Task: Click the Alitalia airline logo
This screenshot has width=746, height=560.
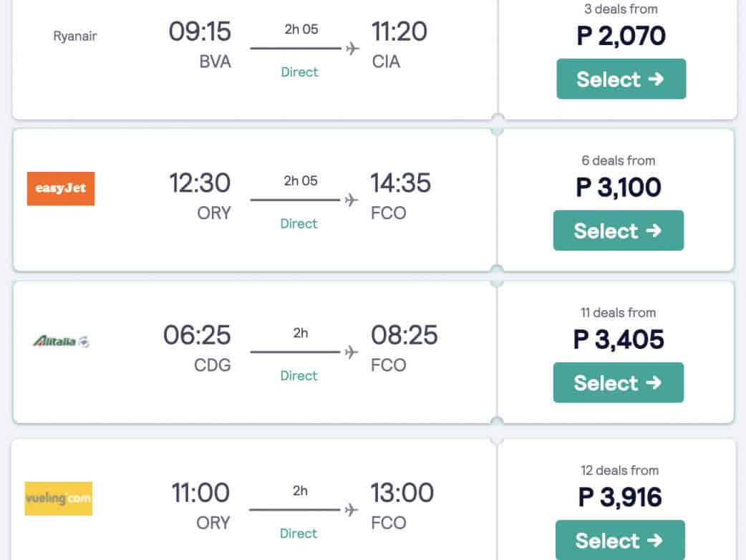Action: 61,342
